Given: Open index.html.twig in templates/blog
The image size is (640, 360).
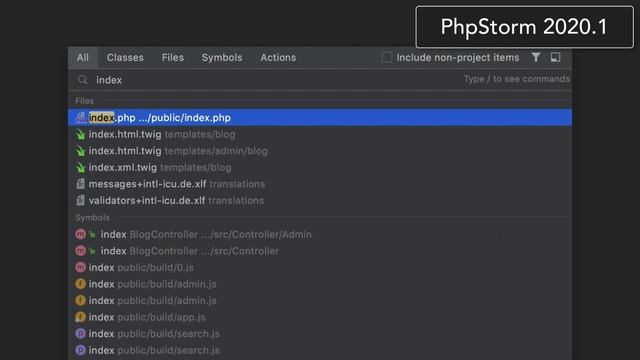Looking at the screenshot, I should (x=320, y=134).
